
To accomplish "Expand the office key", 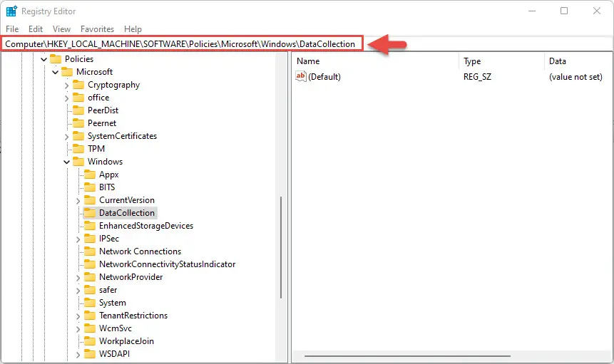I will tap(66, 98).
